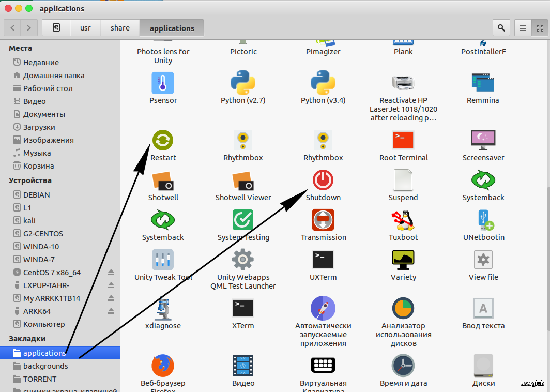Eject the ARKK64 drive
The width and height of the screenshot is (550, 392).
(111, 311)
